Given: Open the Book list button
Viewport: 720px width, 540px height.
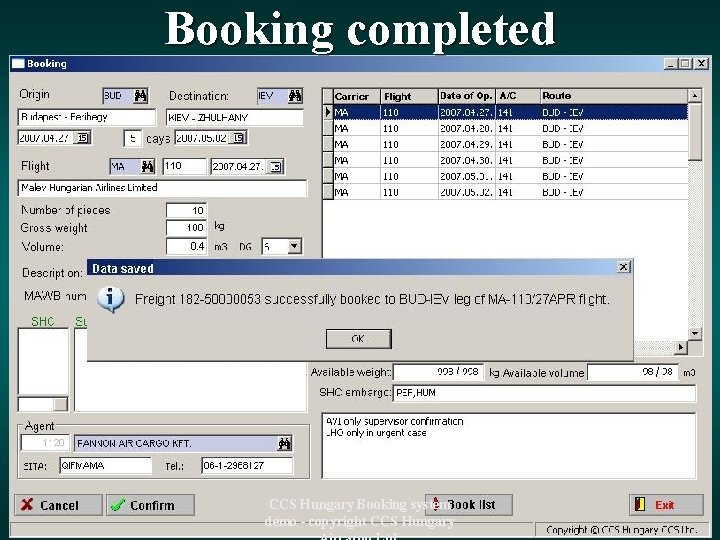Looking at the screenshot, I should click(x=469, y=505).
